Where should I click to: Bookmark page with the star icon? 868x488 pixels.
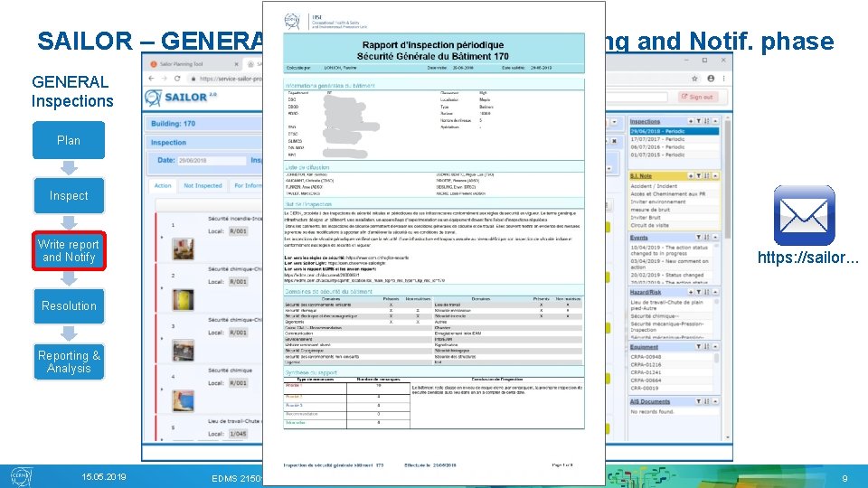click(x=694, y=79)
